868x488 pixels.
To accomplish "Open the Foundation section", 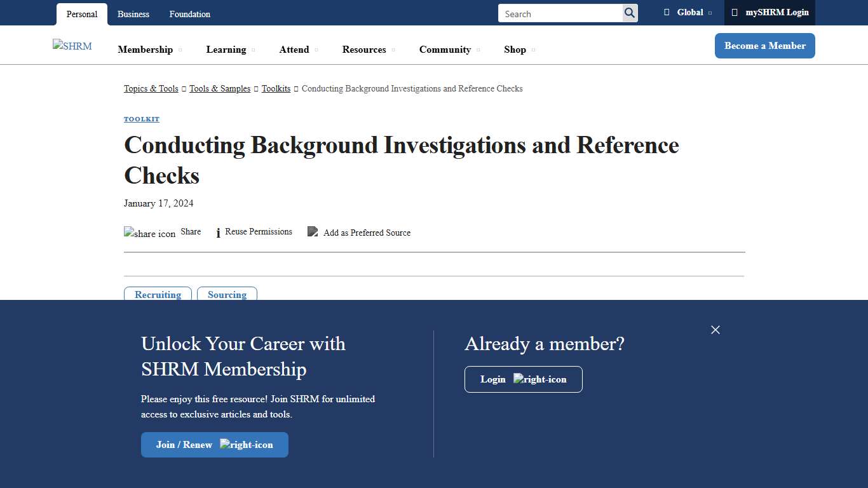I will click(x=189, y=13).
